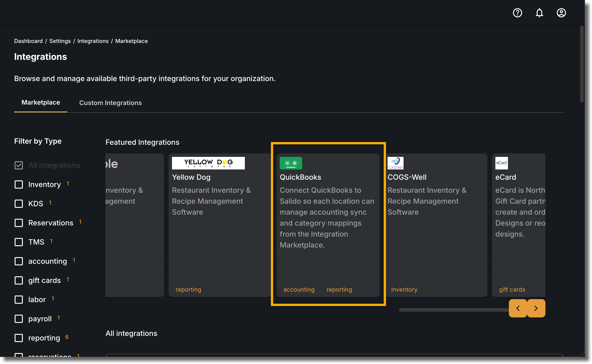
Task: Click the green QuickBooks logo
Action: point(291,163)
